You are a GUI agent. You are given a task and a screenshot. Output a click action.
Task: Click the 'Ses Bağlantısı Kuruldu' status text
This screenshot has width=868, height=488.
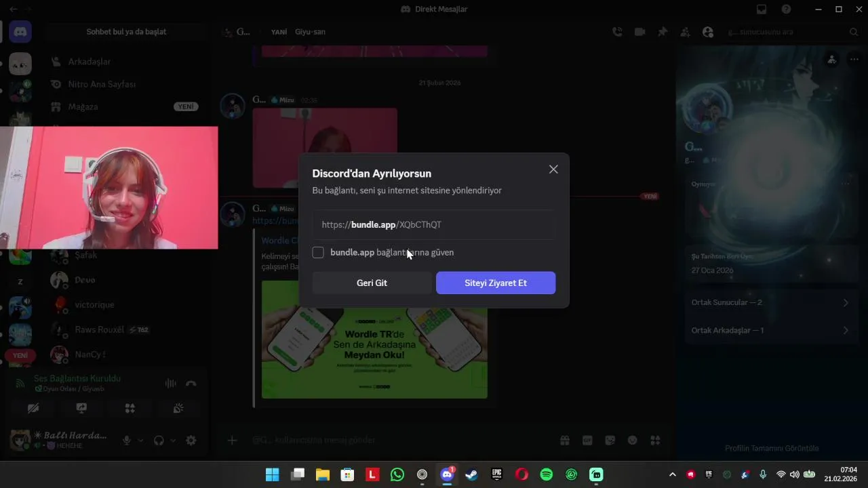pyautogui.click(x=77, y=378)
